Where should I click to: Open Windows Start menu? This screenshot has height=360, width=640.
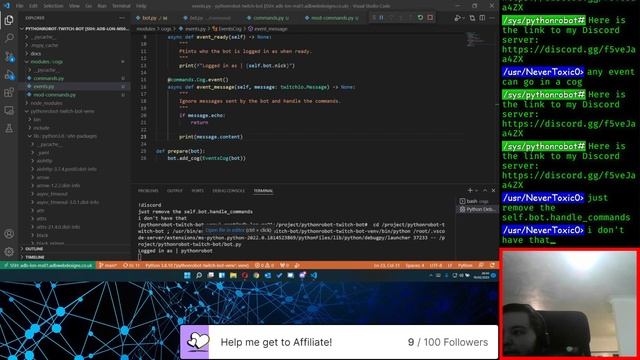187,276
